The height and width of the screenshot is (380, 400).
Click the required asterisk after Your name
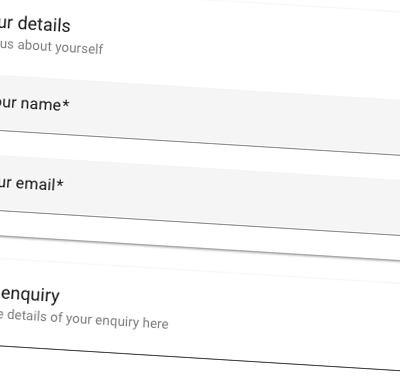coord(66,104)
